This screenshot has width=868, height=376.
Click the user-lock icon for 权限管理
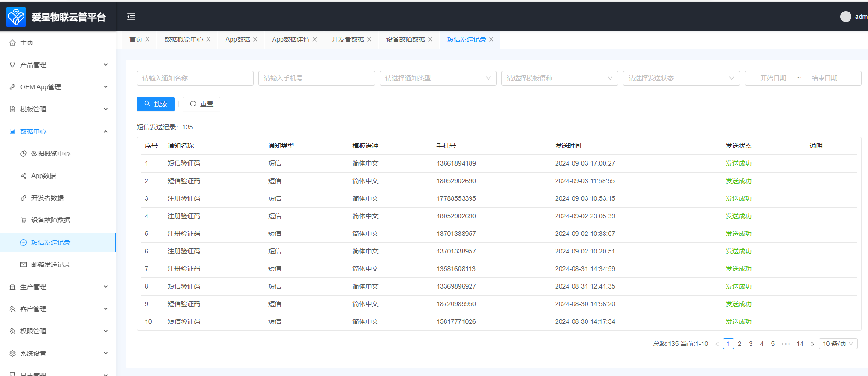12,331
